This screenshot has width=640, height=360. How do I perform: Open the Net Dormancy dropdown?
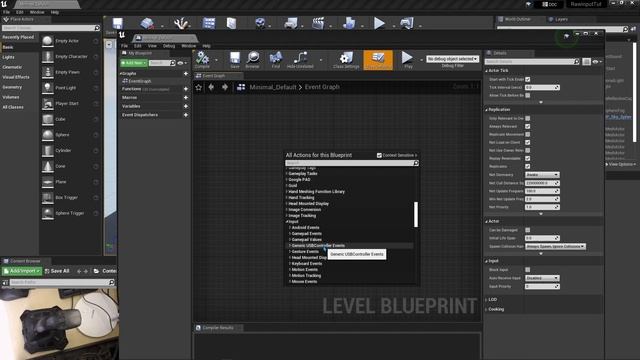coord(542,175)
